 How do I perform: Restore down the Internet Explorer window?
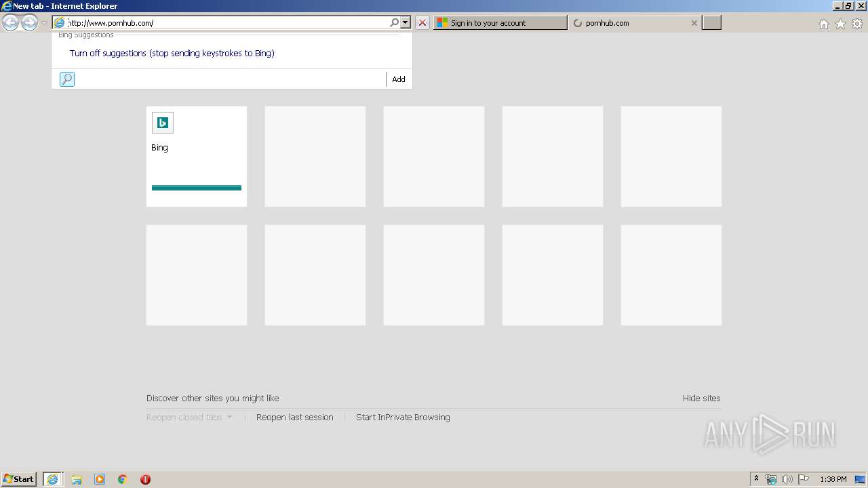[x=848, y=6]
